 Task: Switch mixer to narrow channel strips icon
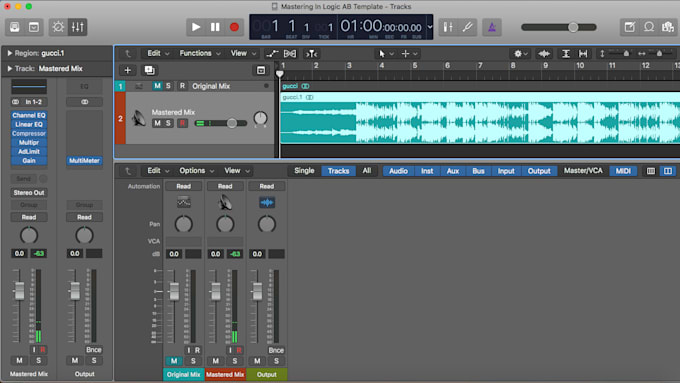[651, 171]
